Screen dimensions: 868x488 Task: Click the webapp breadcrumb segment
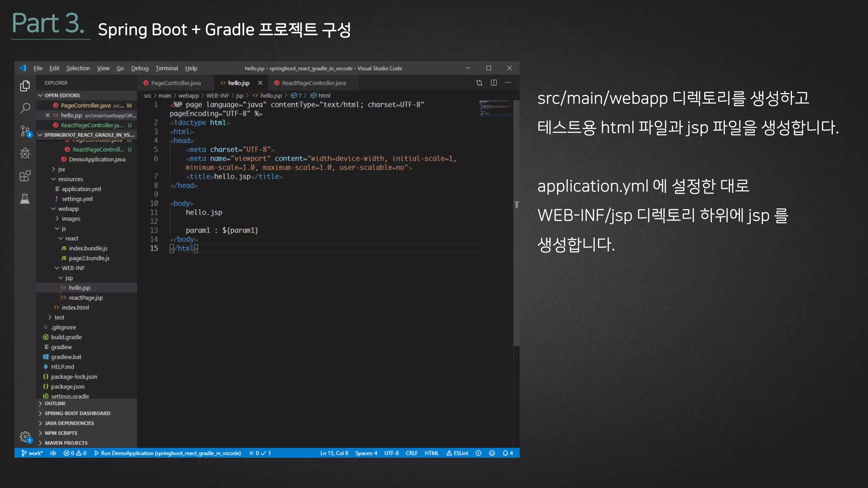click(x=188, y=96)
